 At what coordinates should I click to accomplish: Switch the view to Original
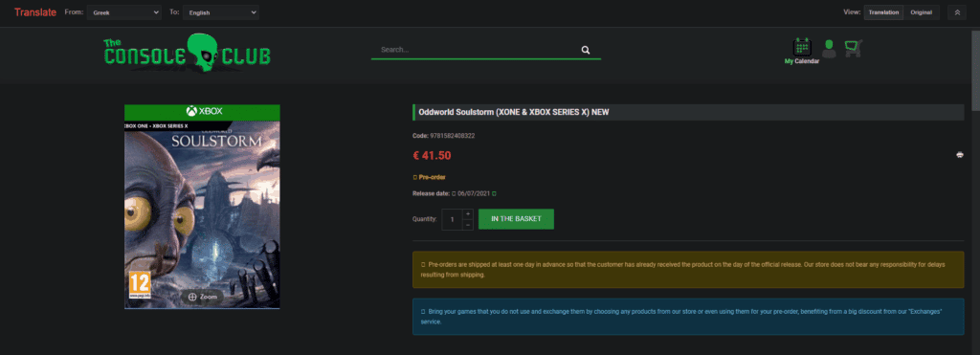[x=922, y=12]
